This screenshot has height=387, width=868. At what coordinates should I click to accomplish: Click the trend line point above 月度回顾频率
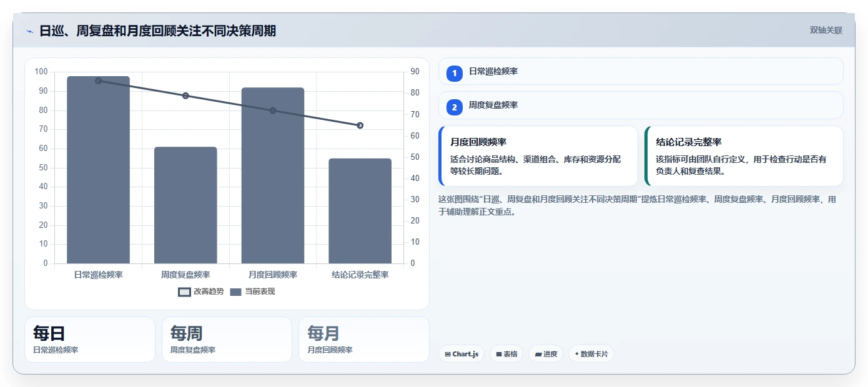pyautogui.click(x=273, y=110)
